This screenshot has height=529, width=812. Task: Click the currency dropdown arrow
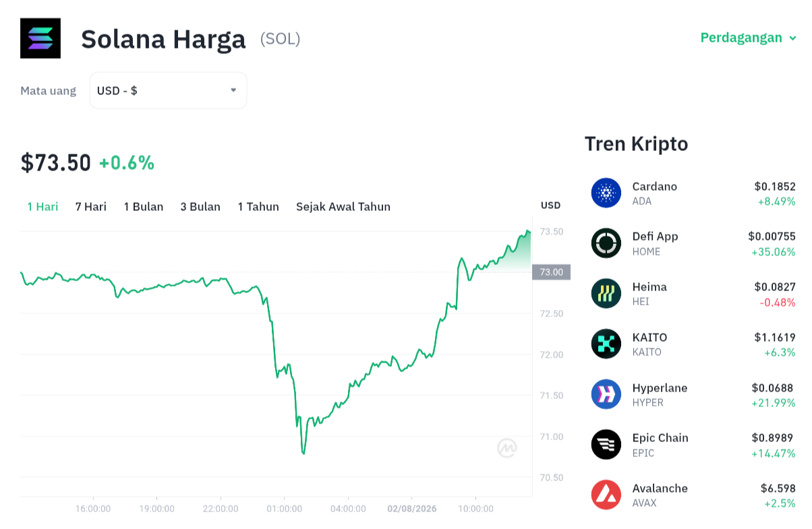233,90
